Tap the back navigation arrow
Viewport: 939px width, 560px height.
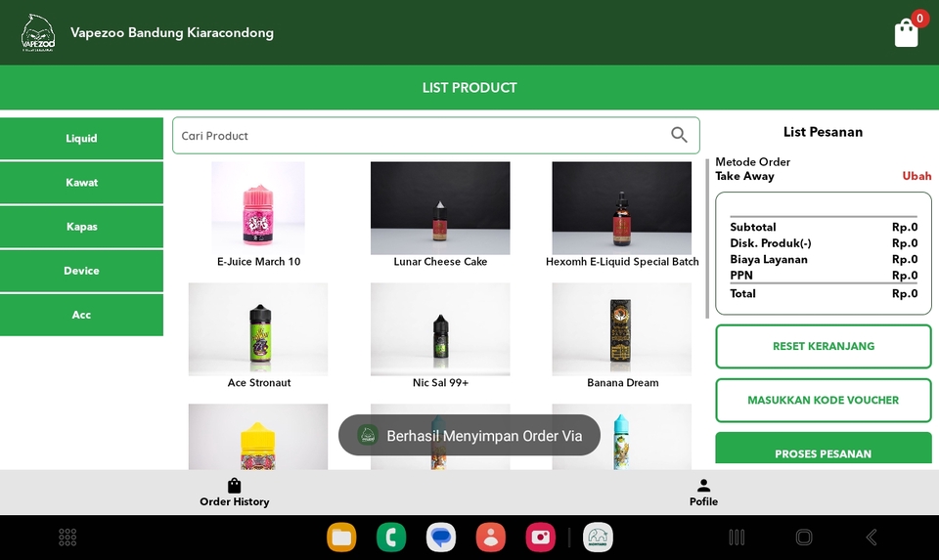[x=872, y=538]
